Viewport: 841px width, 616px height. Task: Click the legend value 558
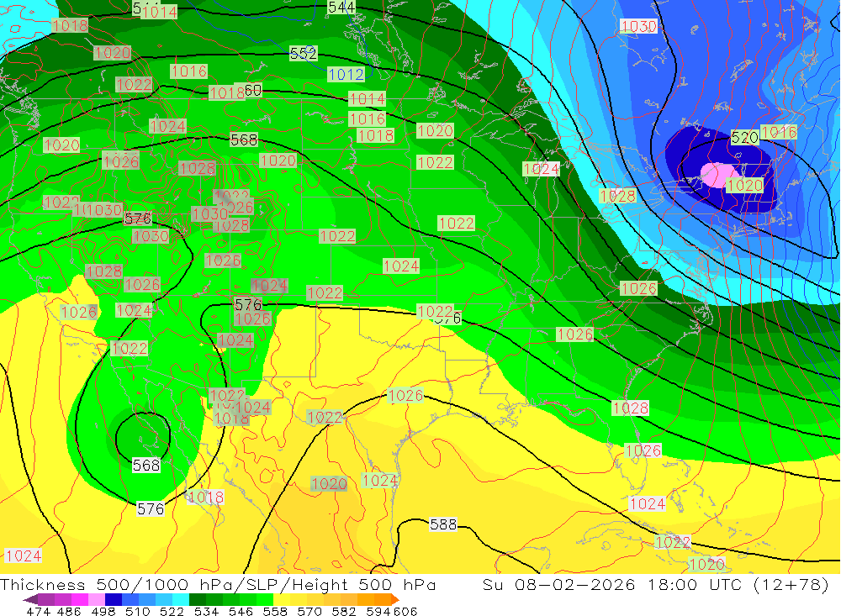[275, 611]
